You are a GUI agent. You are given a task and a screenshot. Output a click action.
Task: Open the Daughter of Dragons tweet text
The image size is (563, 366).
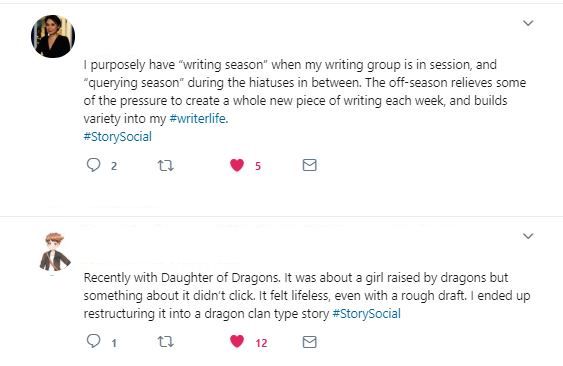[307, 296]
